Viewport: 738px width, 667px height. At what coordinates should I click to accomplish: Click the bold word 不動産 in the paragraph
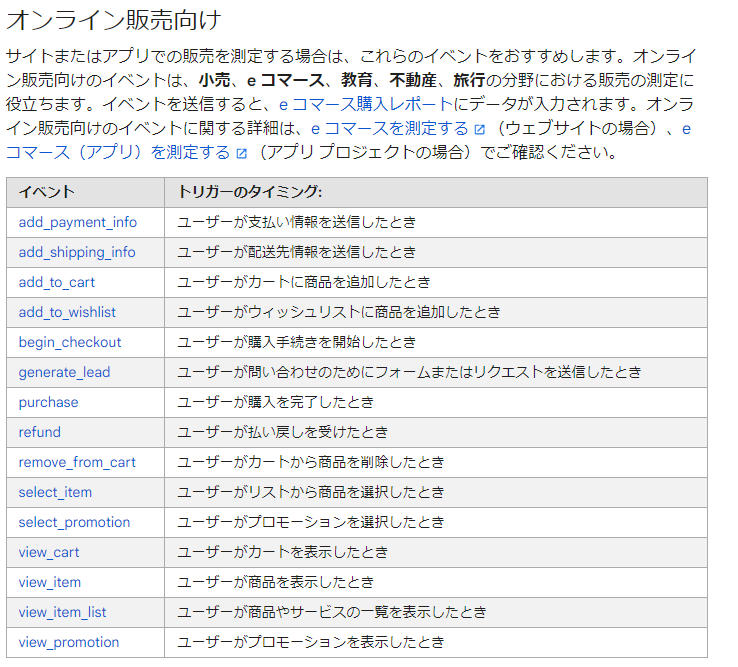point(413,80)
